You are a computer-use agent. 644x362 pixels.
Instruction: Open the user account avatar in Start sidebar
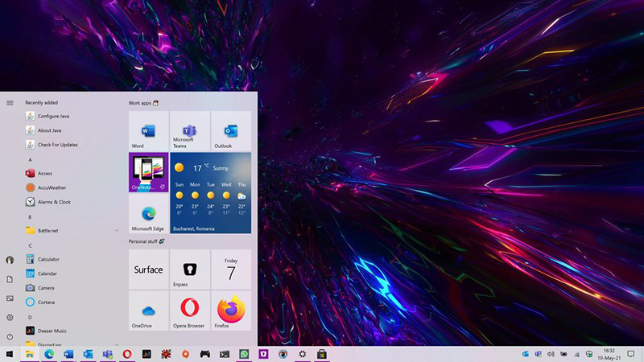tap(10, 260)
